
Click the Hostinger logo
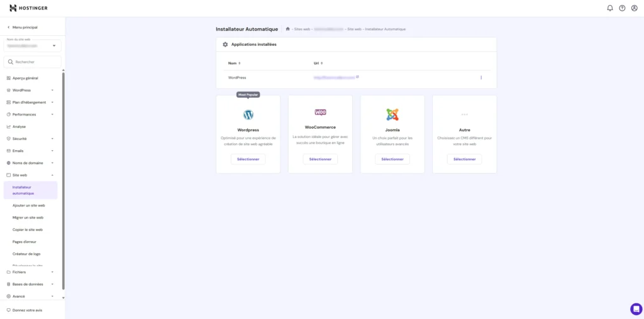28,8
